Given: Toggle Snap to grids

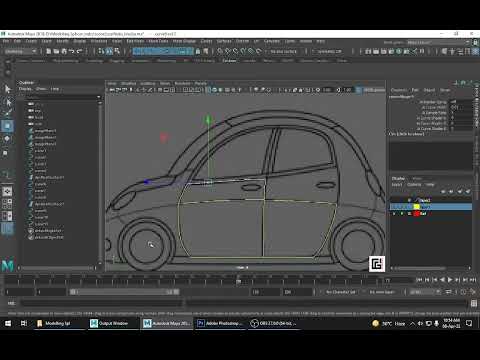Looking at the screenshot, I should coord(220,51).
